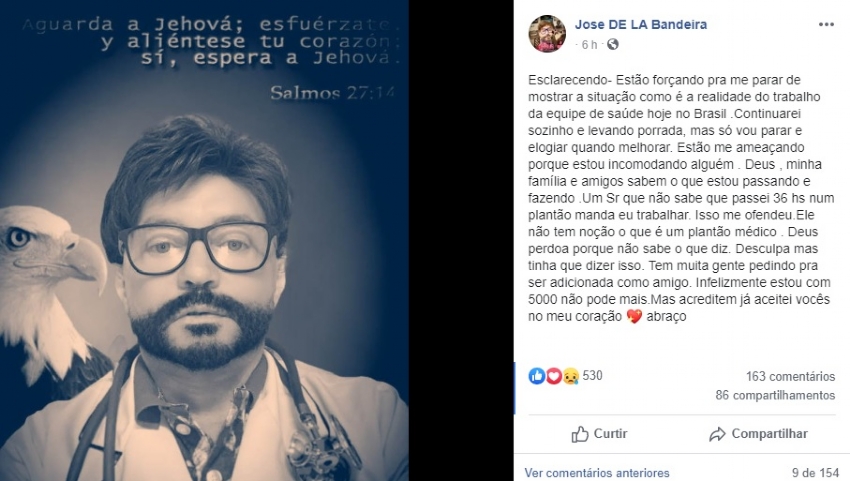850x481 pixels.
Task: Expand the 163 comentários list
Action: click(790, 376)
